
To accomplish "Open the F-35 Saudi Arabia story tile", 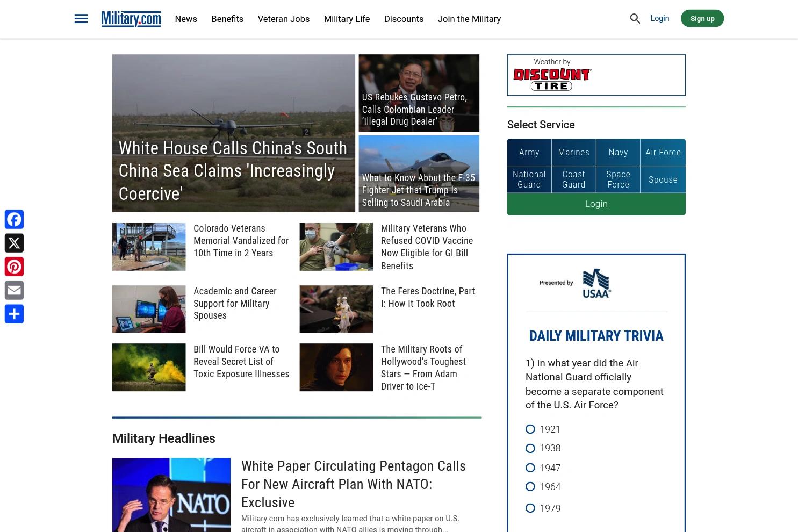I will click(419, 174).
